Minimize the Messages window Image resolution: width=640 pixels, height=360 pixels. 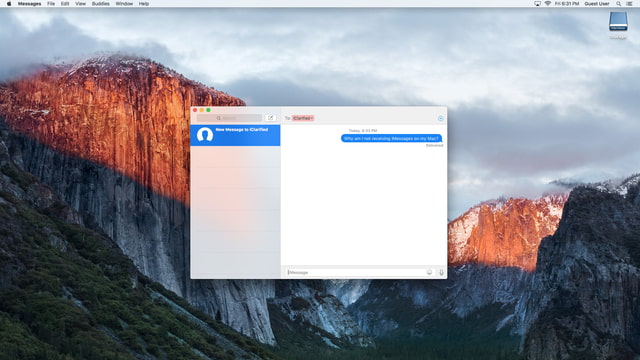tap(202, 110)
